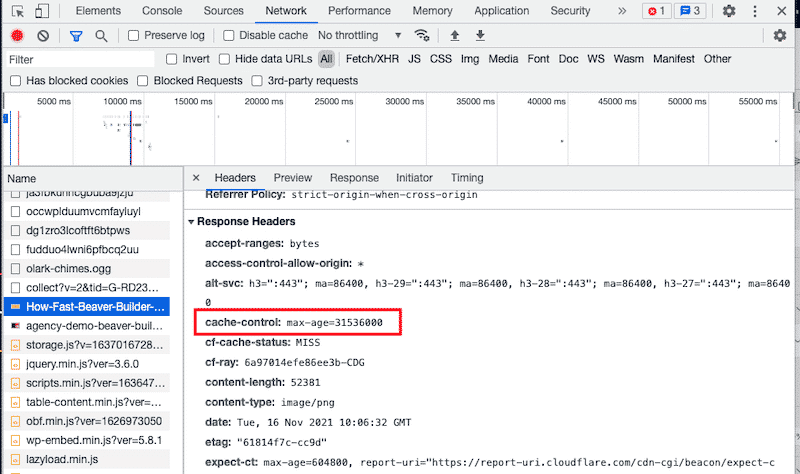The image size is (800, 474).
Task: Toggle the device toolbar icon
Action: click(42, 11)
